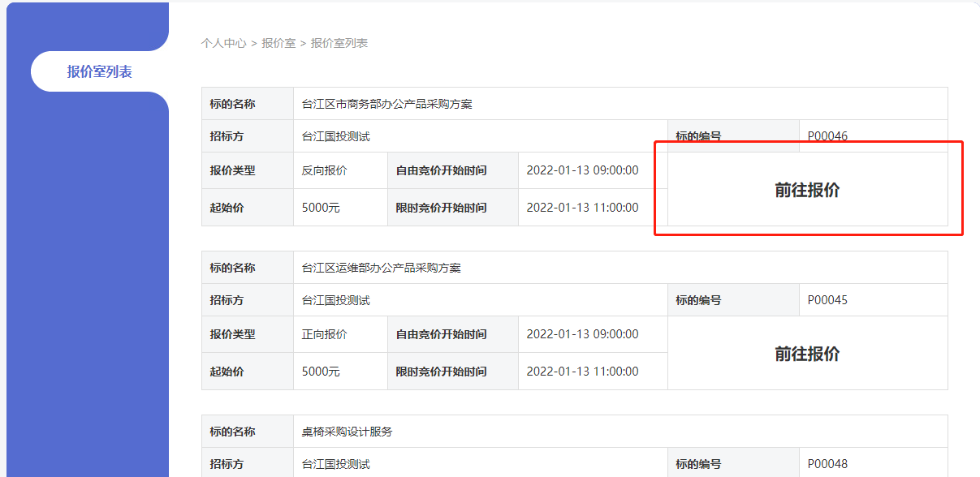The image size is (980, 477).
Task: Click the 11:00:00 start time for 运维部 bid
Action: coord(582,372)
